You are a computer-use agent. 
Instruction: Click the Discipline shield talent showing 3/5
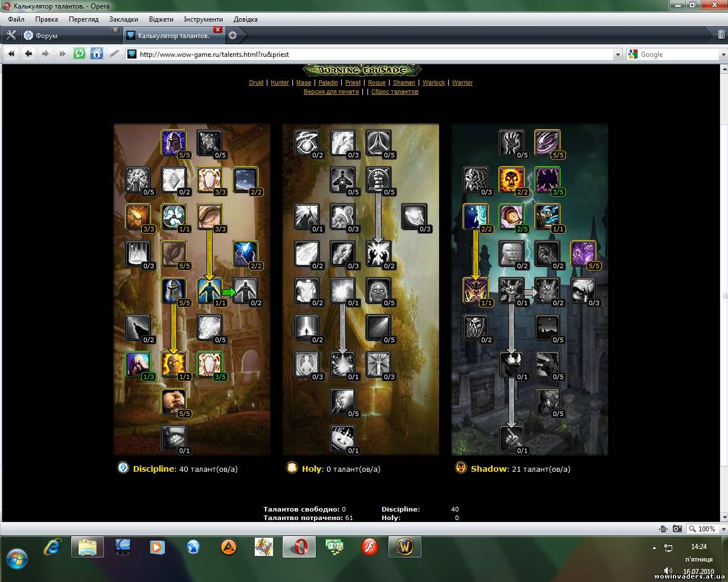[209, 364]
